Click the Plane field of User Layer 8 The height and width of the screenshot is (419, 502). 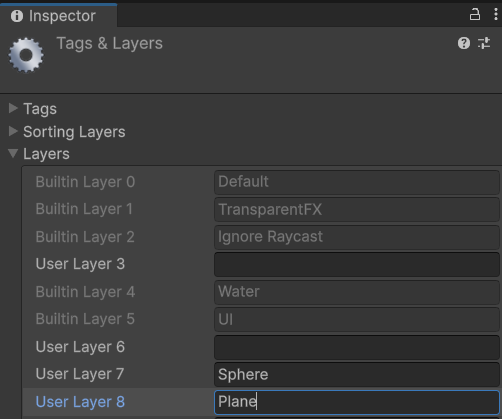tap(357, 402)
